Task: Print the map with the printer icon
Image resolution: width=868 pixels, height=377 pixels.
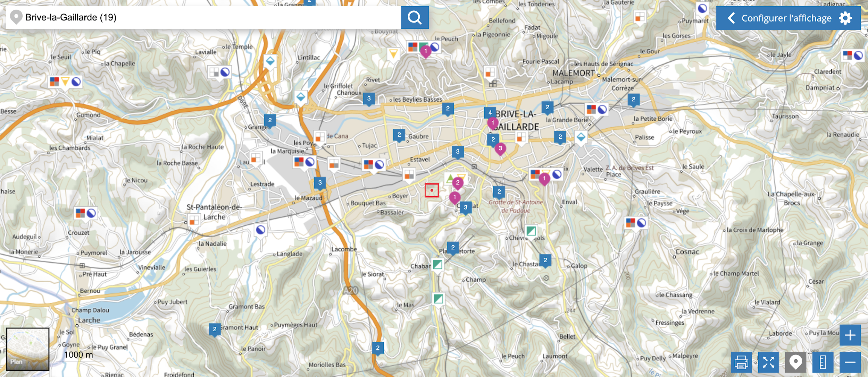Action: tap(741, 362)
